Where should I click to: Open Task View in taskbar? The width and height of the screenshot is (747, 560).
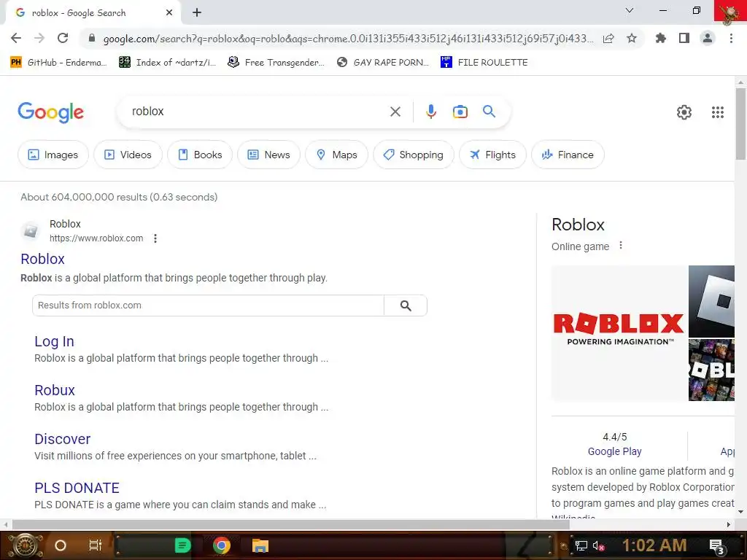pos(96,545)
